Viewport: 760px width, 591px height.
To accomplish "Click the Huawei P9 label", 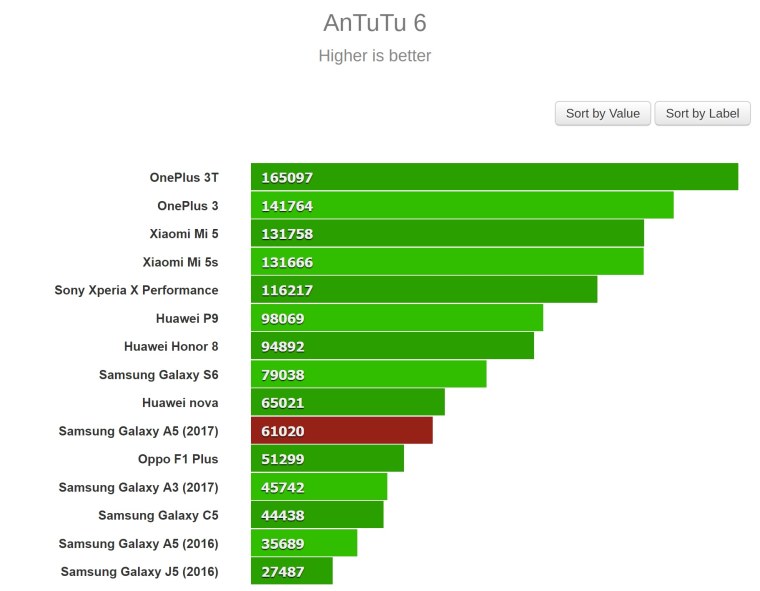I will click(187, 318).
